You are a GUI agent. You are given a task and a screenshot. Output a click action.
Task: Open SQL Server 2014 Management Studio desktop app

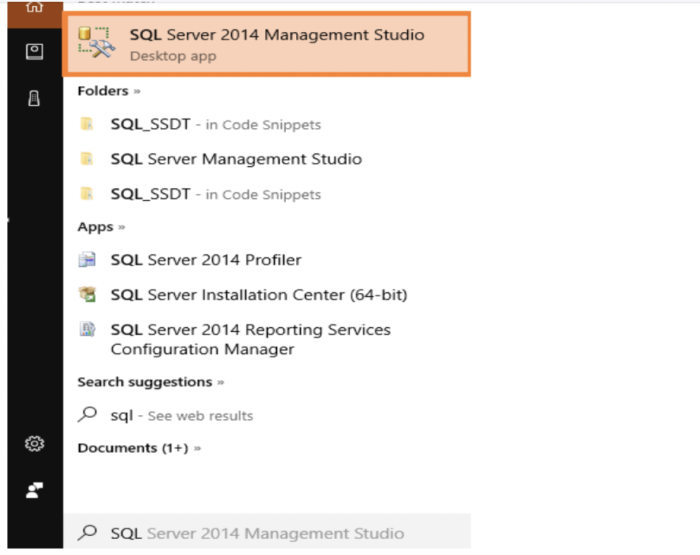pyautogui.click(x=267, y=44)
